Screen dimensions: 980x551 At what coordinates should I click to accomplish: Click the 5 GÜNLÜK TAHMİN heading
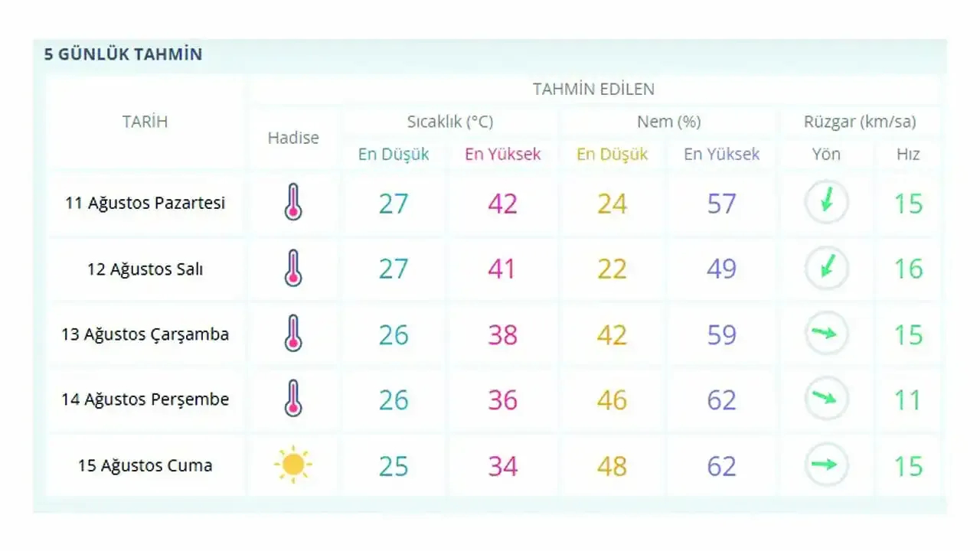point(123,55)
